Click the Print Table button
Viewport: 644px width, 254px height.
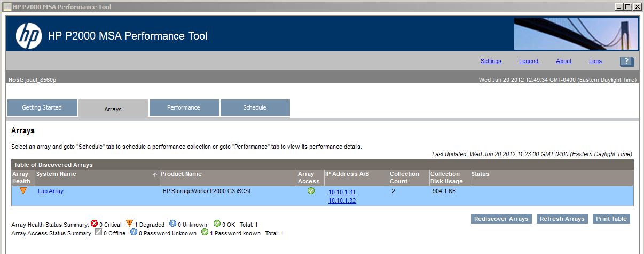tap(611, 219)
